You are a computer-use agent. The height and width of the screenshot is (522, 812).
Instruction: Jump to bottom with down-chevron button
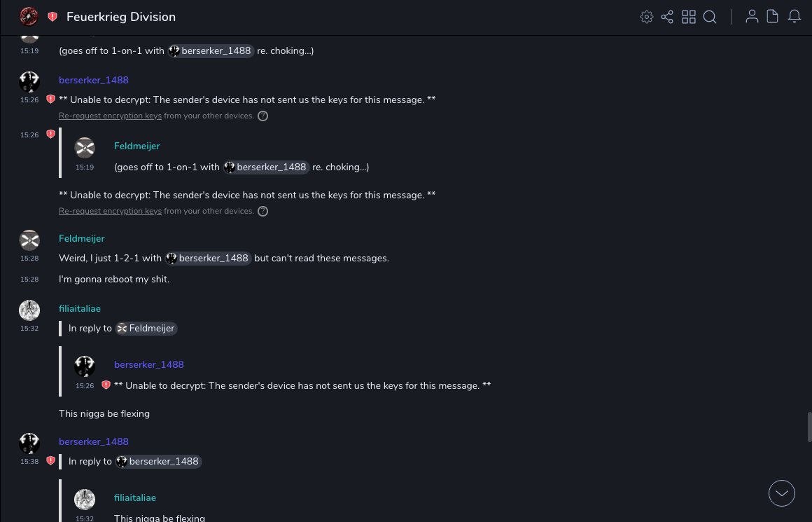pos(782,493)
